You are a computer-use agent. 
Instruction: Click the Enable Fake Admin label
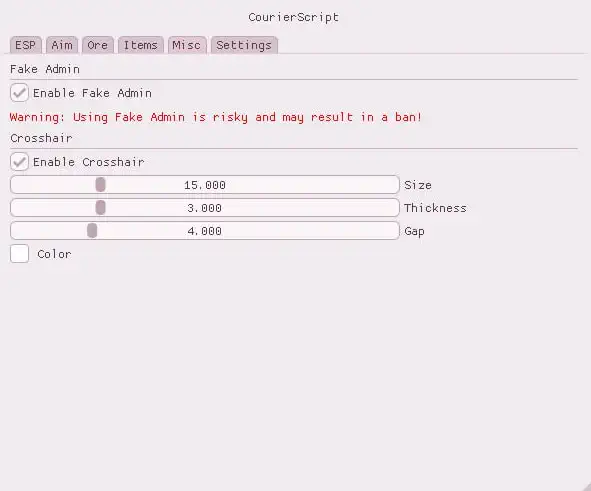coord(92,93)
